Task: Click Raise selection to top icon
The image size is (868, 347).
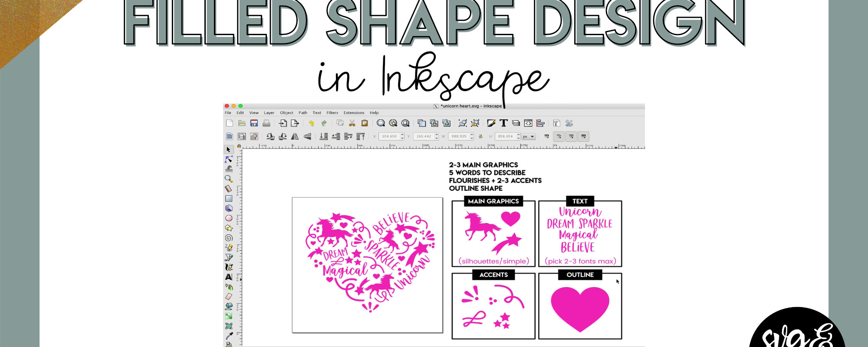Action: click(361, 136)
